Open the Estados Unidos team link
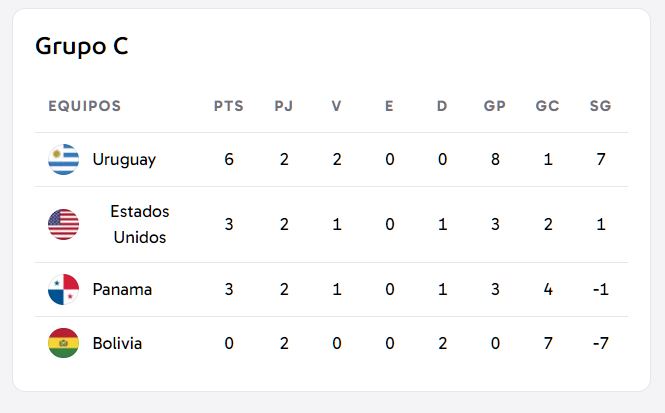The width and height of the screenshot is (665, 413). [140, 224]
